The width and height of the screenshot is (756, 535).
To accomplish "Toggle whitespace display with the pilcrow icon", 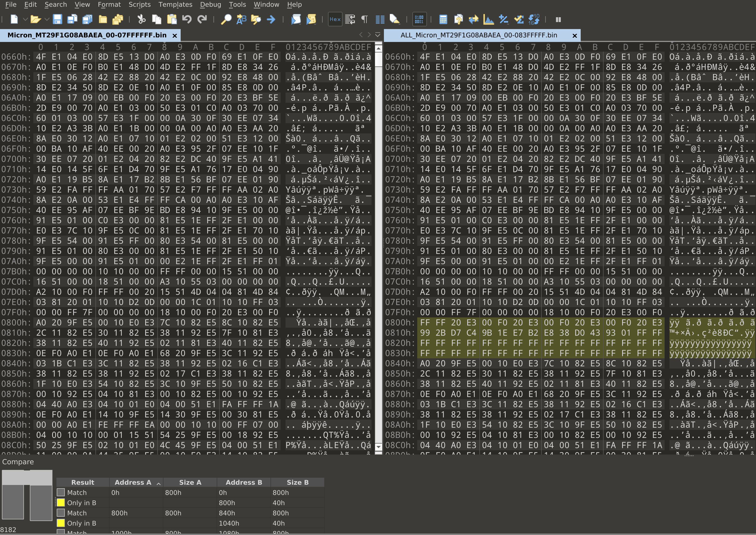I will (365, 19).
